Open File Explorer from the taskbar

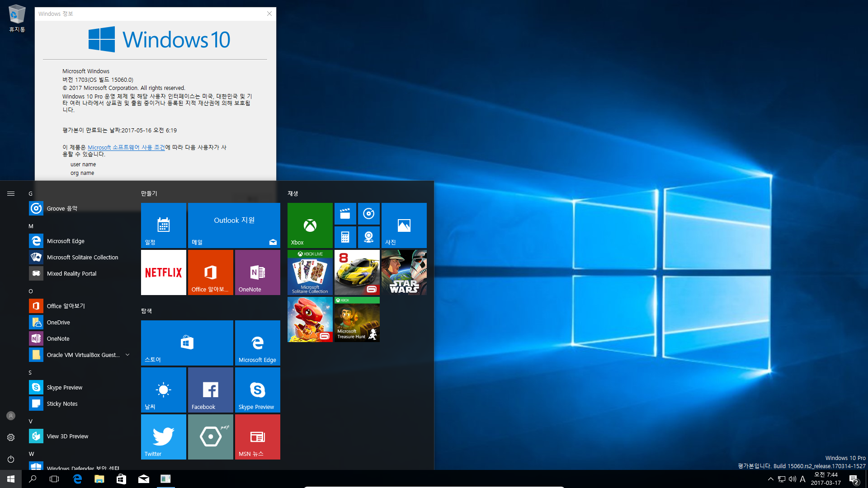click(x=99, y=479)
